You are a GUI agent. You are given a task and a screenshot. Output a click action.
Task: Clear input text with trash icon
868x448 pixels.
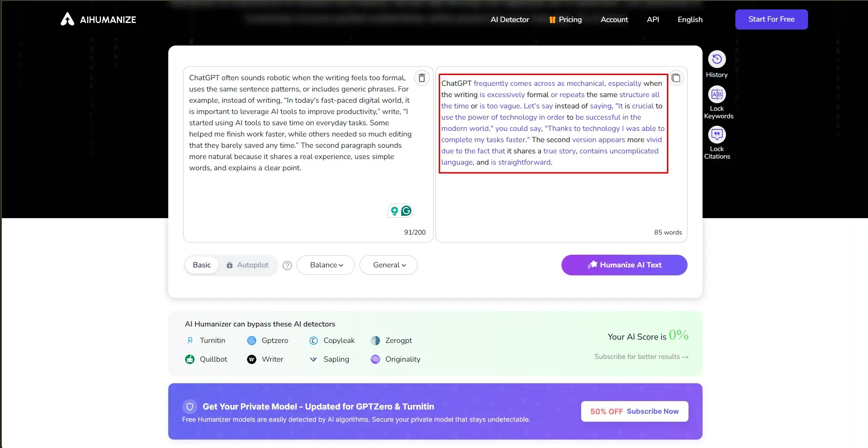pyautogui.click(x=422, y=78)
